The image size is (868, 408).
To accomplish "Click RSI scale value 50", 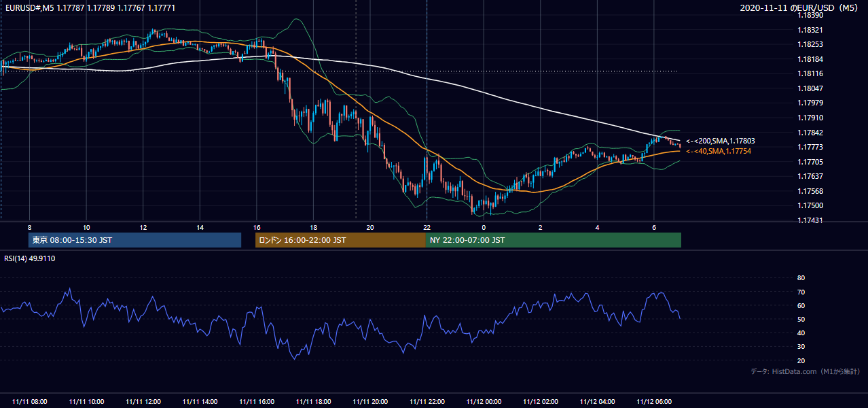I will 801,319.
